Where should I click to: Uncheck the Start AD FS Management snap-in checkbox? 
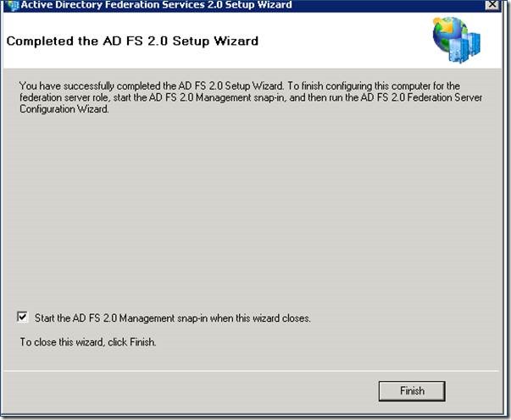(22, 317)
